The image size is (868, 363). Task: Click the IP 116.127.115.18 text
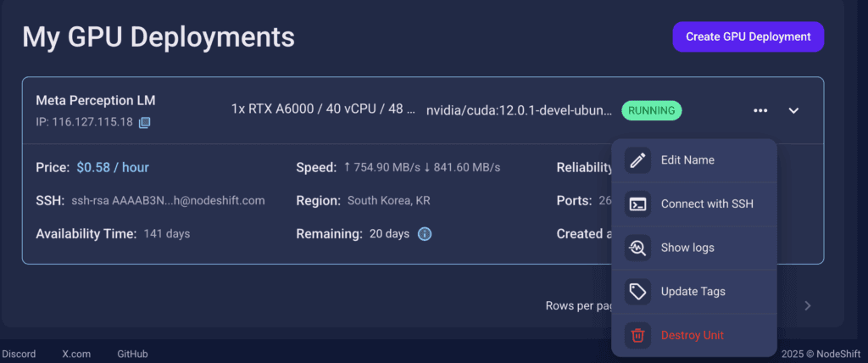84,122
